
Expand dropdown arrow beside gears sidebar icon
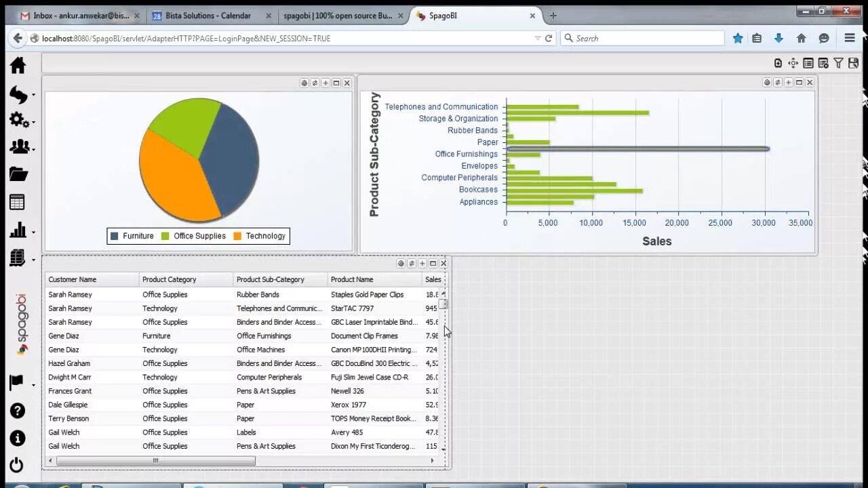pyautogui.click(x=33, y=123)
